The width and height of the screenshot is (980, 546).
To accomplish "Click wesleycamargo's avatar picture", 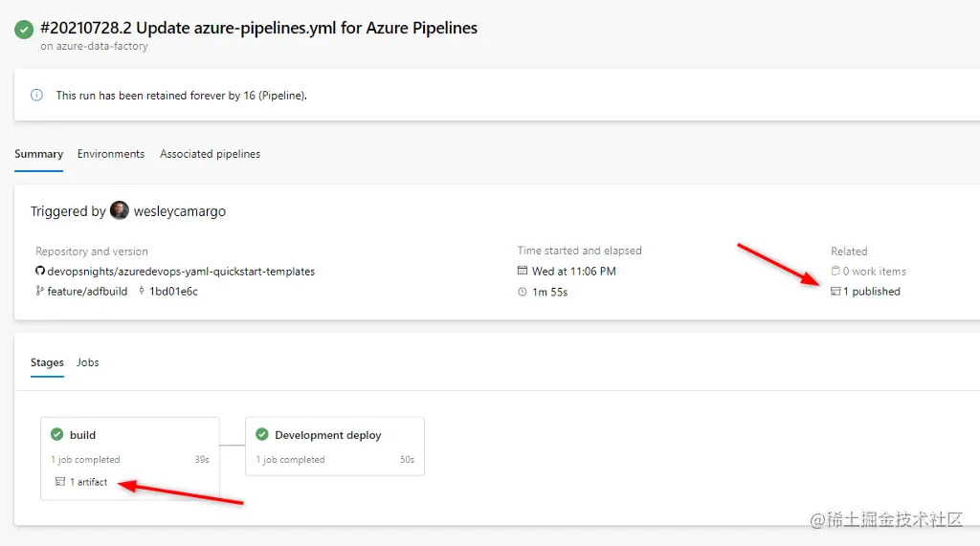I will click(120, 210).
